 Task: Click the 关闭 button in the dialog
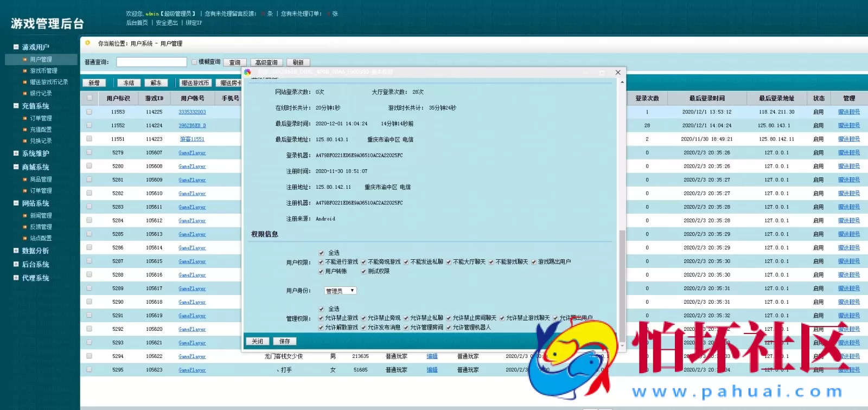click(258, 342)
